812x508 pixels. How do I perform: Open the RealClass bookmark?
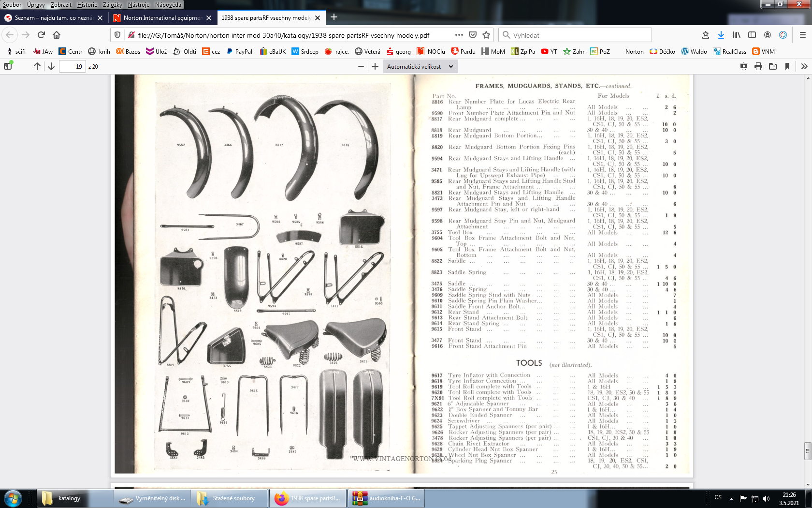click(730, 51)
